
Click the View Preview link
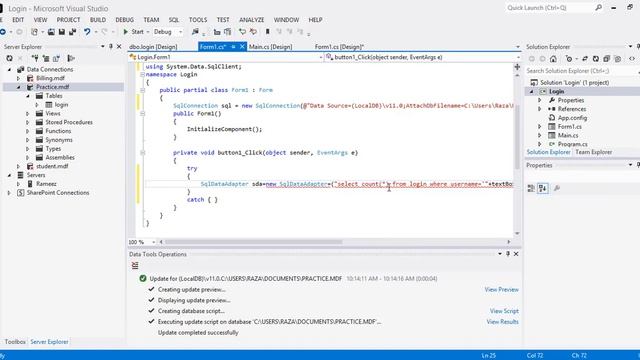coord(502,289)
